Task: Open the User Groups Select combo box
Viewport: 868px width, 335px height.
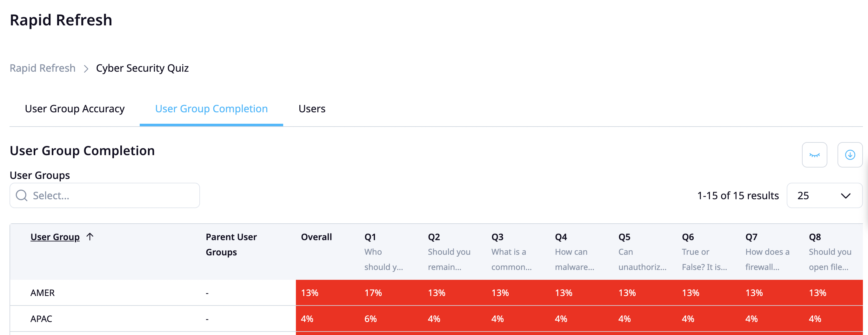Action: [105, 195]
